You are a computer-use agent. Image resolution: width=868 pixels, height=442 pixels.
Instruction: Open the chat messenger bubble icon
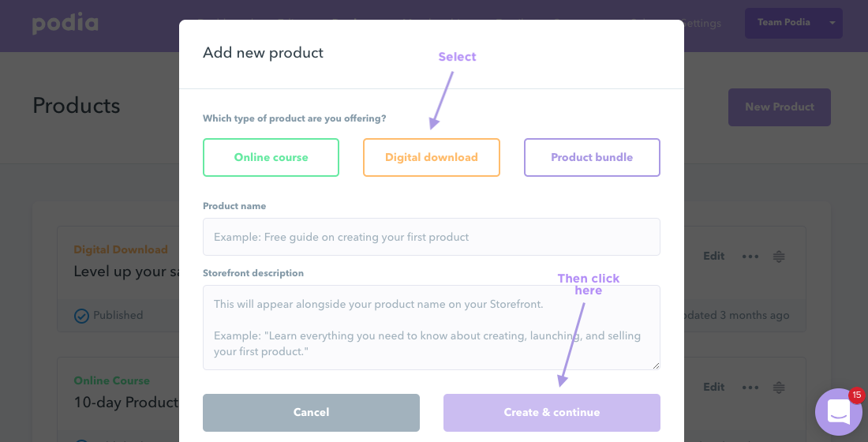pos(838,412)
